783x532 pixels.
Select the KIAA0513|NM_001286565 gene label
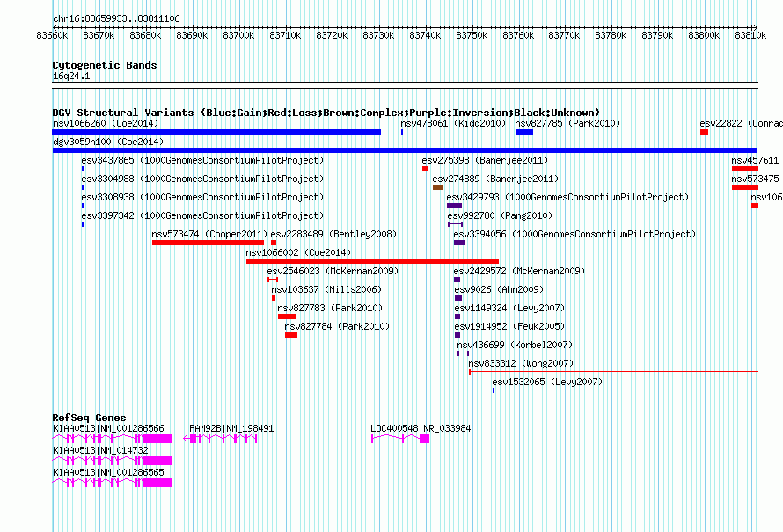coord(108,472)
